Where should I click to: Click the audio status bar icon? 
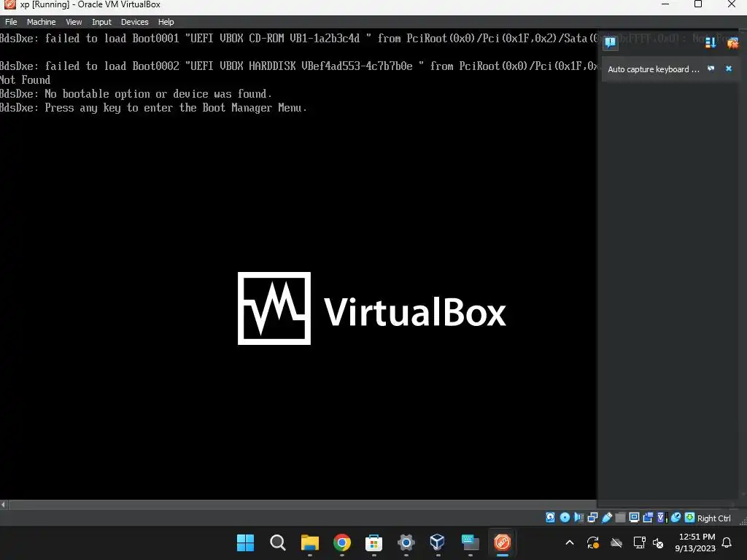click(578, 517)
